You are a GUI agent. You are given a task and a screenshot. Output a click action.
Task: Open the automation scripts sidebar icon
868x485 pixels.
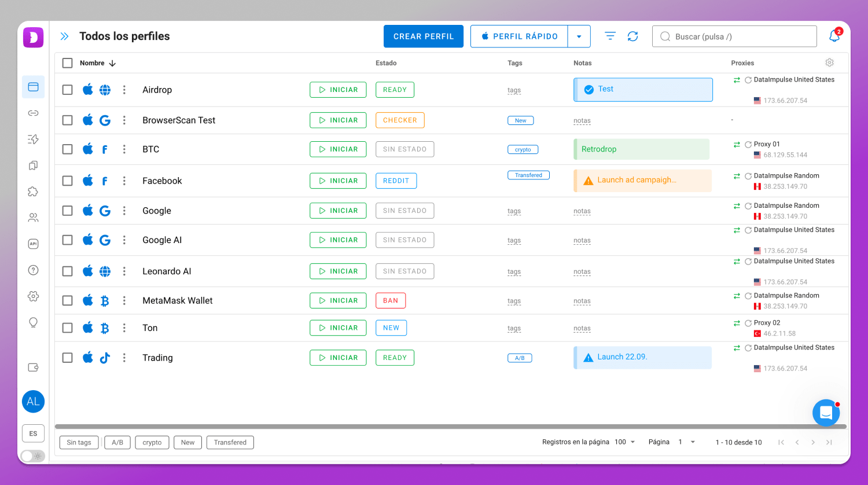point(33,139)
